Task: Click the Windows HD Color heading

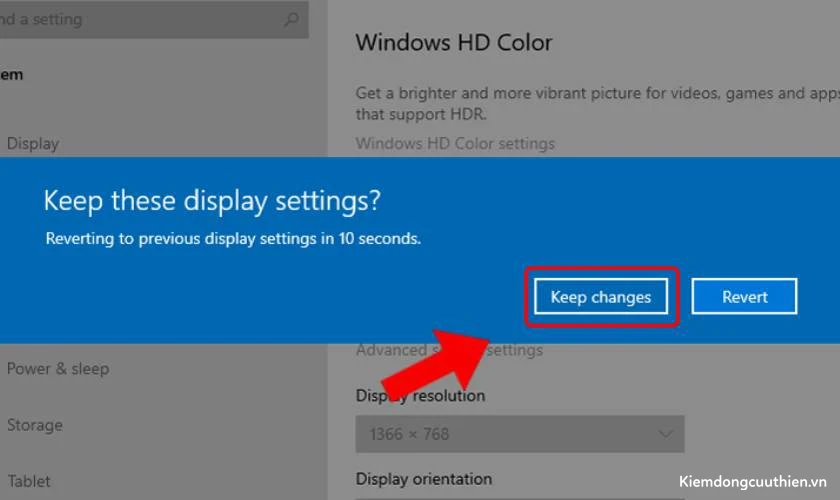Action: (x=454, y=43)
